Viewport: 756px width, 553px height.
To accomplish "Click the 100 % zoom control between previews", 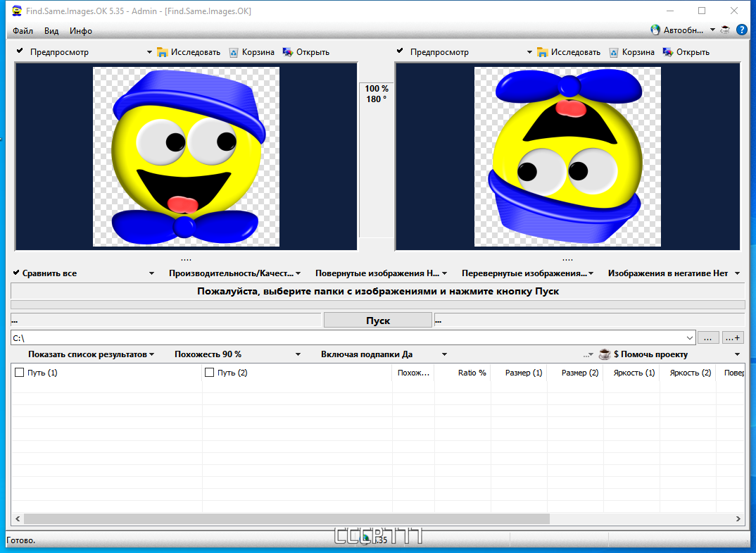I will pyautogui.click(x=375, y=89).
